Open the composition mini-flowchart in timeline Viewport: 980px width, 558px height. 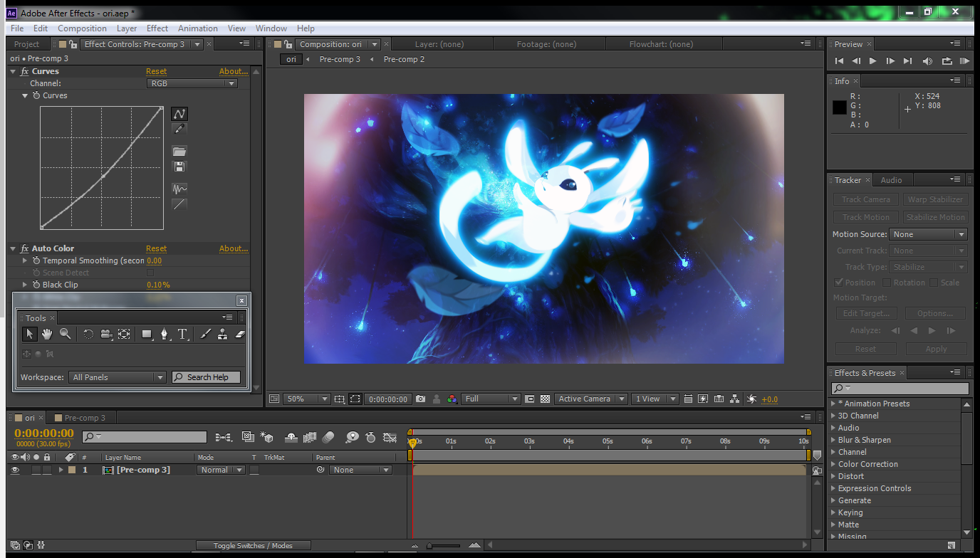click(x=223, y=437)
